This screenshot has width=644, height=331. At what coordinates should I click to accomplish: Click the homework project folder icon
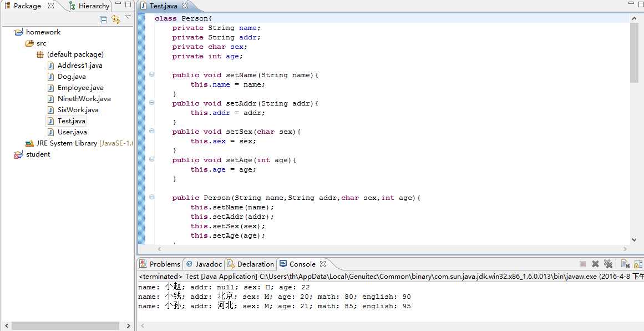(19, 32)
